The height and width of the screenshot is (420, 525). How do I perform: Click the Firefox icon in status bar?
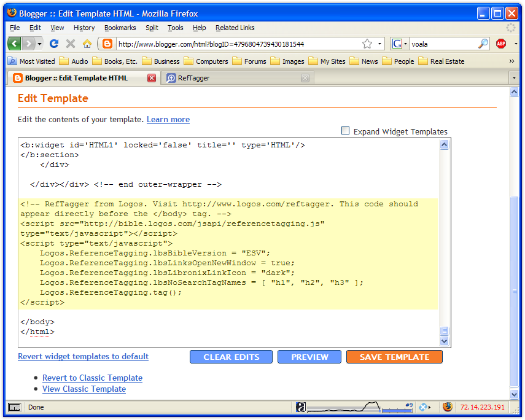(447, 407)
